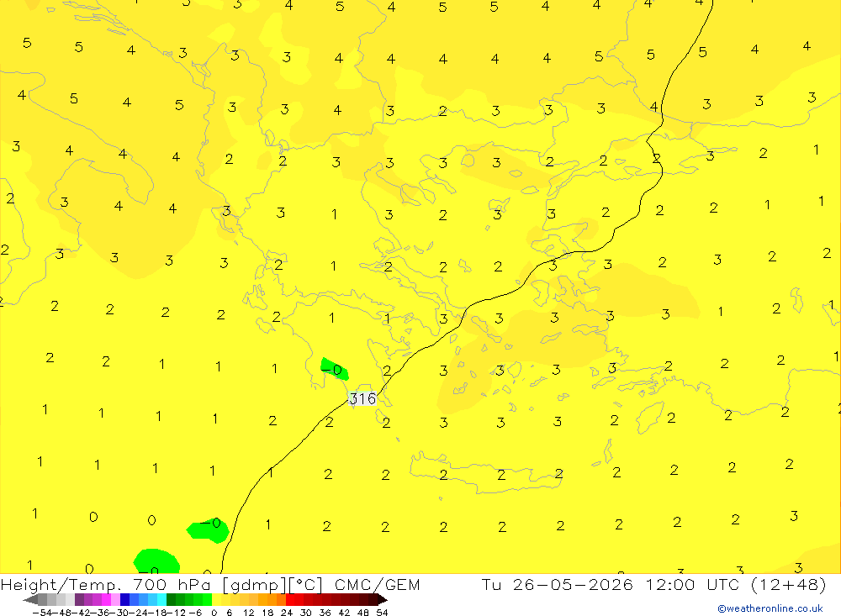Click the CMC/GEM model name

pyautogui.click(x=377, y=584)
